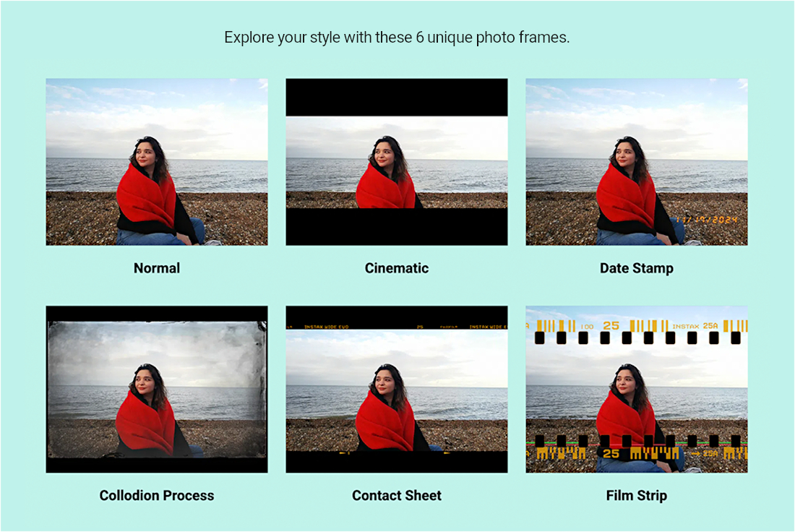Click the orange date stamp text

(706, 220)
